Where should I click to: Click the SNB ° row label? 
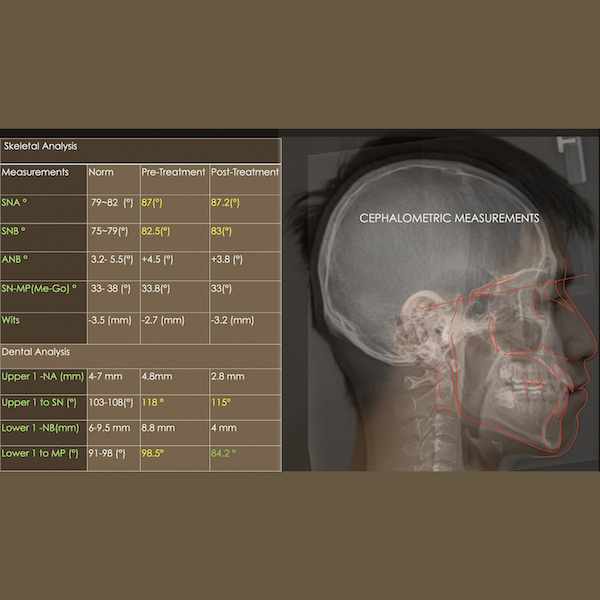pyautogui.click(x=15, y=231)
